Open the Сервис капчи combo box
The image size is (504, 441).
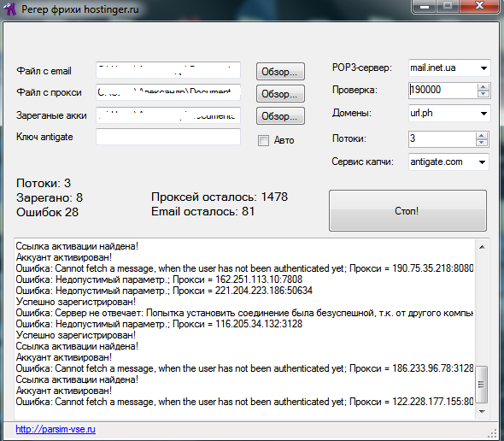482,162
